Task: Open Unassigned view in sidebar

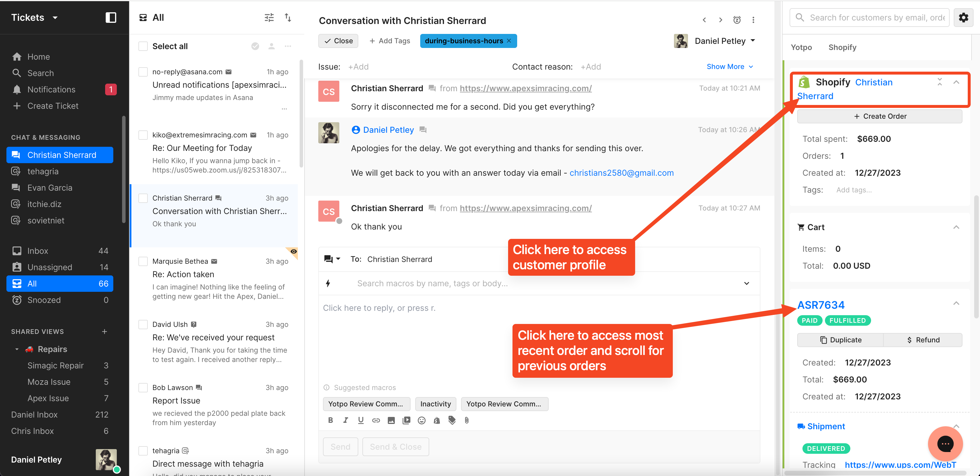Action: pos(49,267)
